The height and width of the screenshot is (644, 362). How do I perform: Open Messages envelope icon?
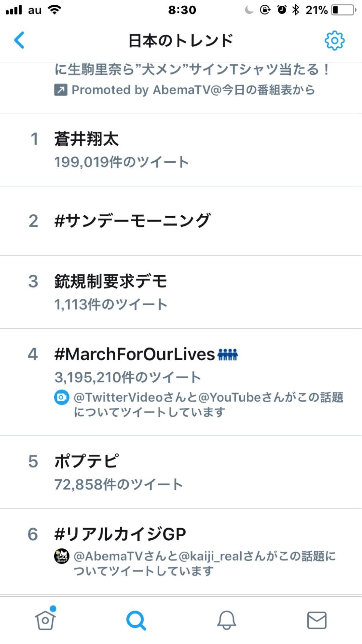[x=317, y=620]
